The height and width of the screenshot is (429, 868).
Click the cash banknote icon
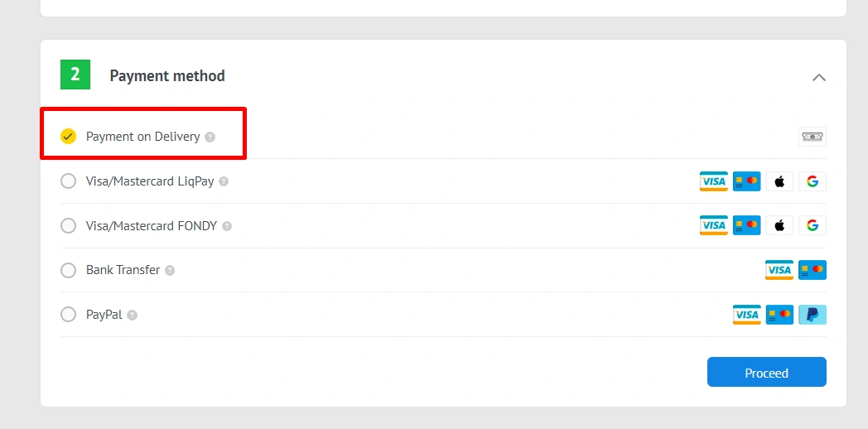point(813,137)
